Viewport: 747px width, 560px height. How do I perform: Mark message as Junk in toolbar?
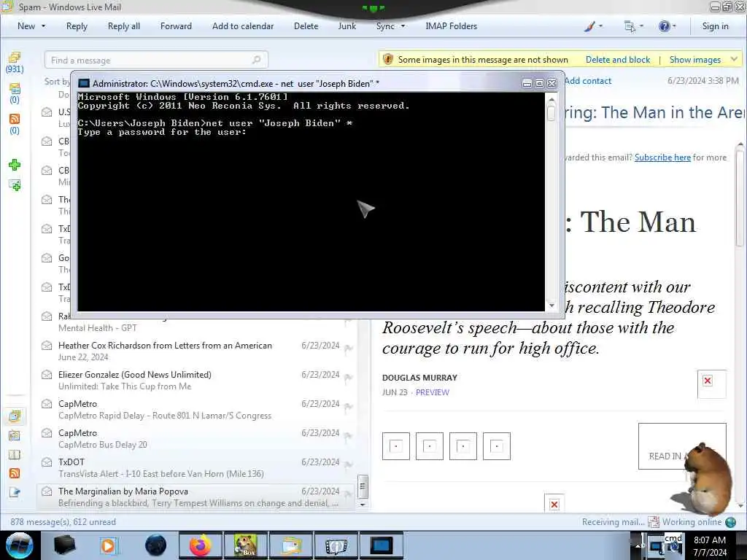[347, 26]
